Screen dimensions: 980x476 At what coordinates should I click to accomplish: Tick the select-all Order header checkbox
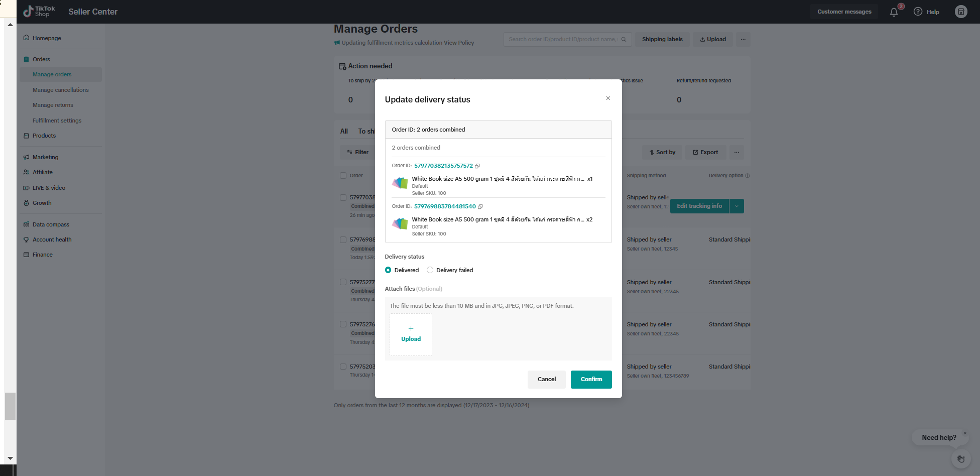coord(343,176)
